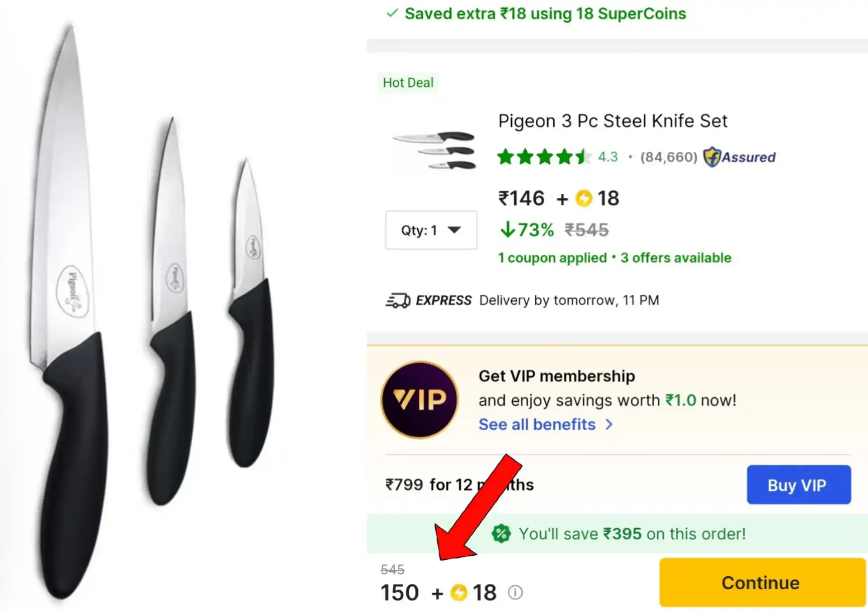Expand See all benefits with the chevron
This screenshot has width=868, height=610.
click(x=609, y=424)
